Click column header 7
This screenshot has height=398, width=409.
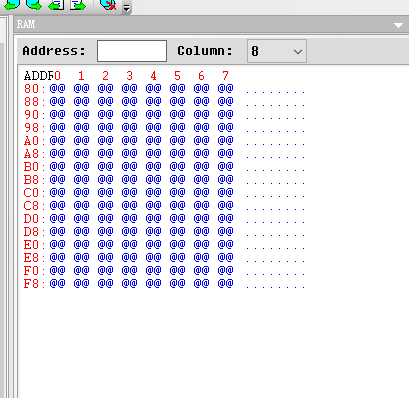click(x=225, y=76)
